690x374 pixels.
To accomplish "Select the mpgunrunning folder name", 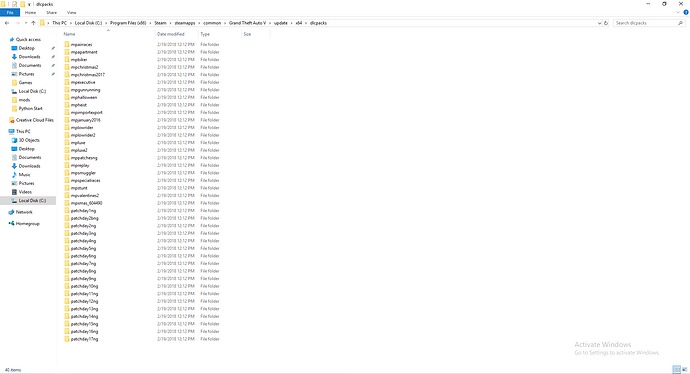I will (x=85, y=90).
